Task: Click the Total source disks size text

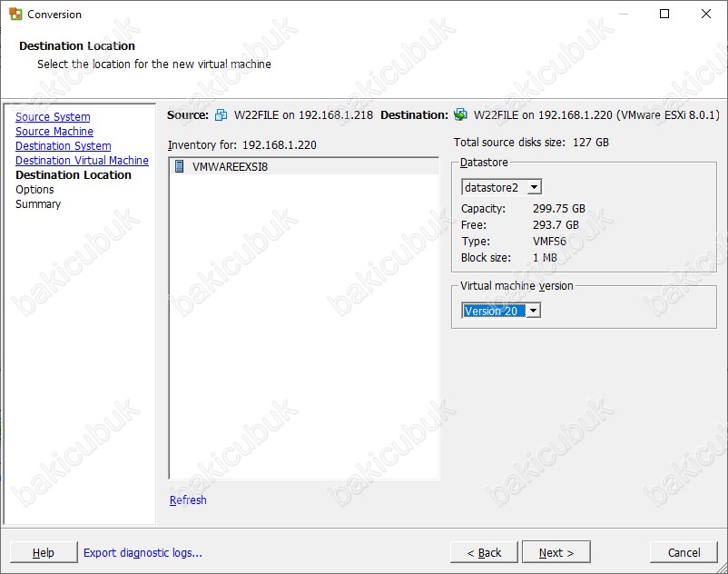Action: tap(531, 142)
